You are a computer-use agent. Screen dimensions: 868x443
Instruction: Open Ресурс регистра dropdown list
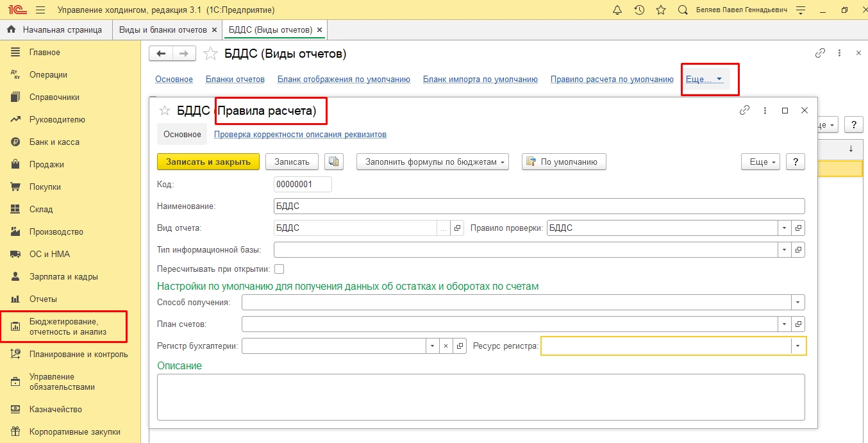point(798,346)
